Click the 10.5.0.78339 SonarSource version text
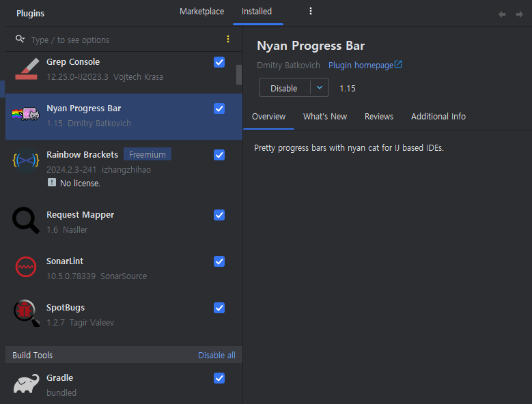The height and width of the screenshot is (404, 532). [x=97, y=276]
